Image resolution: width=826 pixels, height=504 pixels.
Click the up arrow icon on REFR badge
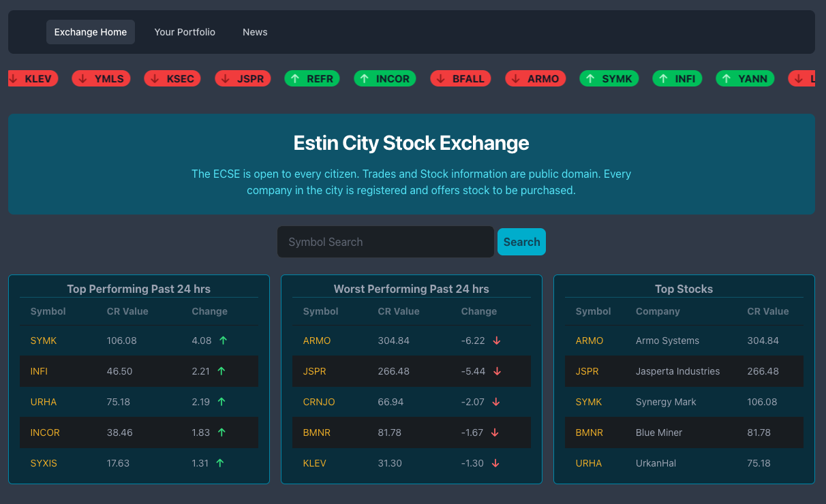pos(295,79)
